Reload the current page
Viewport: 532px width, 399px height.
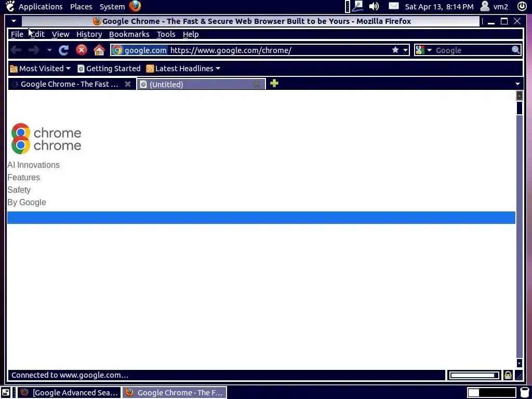[x=63, y=50]
